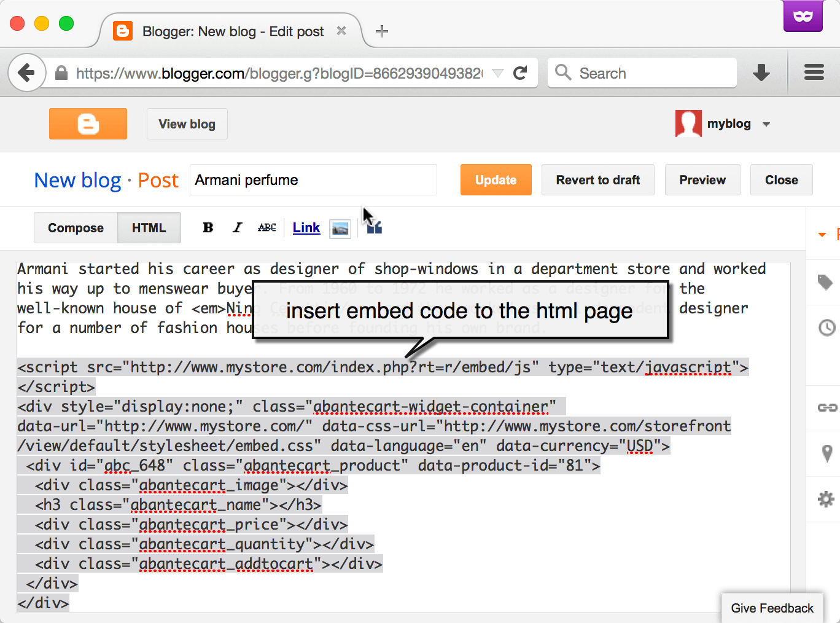The width and height of the screenshot is (840, 623).
Task: Click the padlock site security icon
Action: click(61, 73)
